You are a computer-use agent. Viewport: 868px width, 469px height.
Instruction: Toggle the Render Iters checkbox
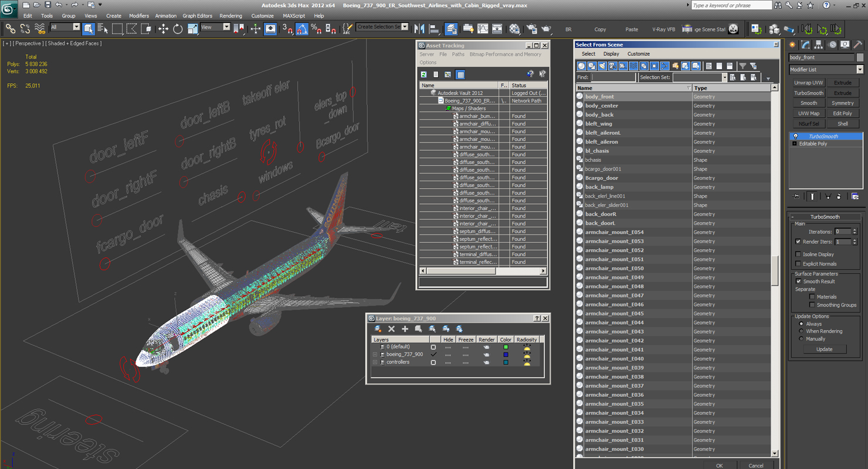[x=798, y=242]
